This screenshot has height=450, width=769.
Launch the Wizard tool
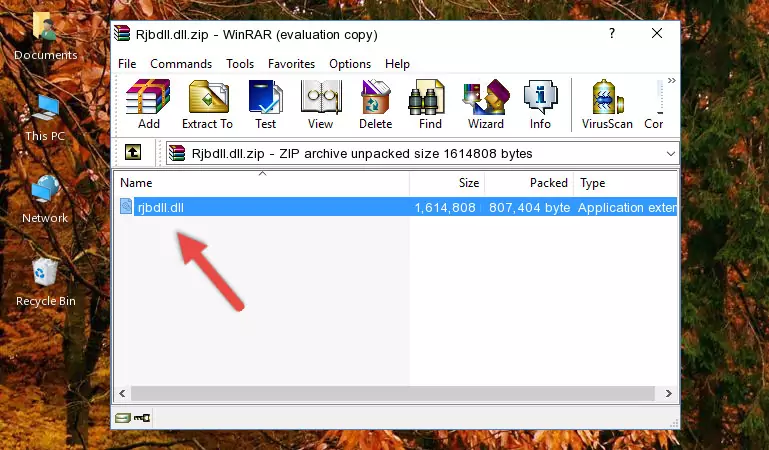coord(486,104)
